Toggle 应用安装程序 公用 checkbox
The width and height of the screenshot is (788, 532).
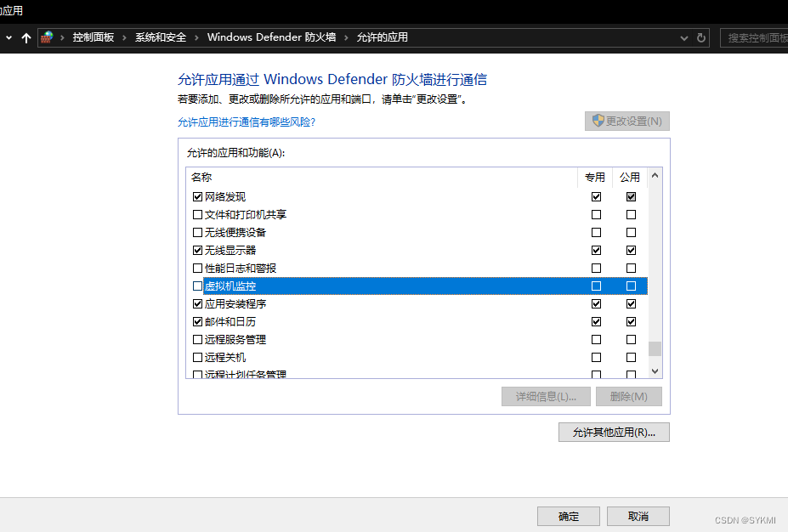tap(631, 304)
